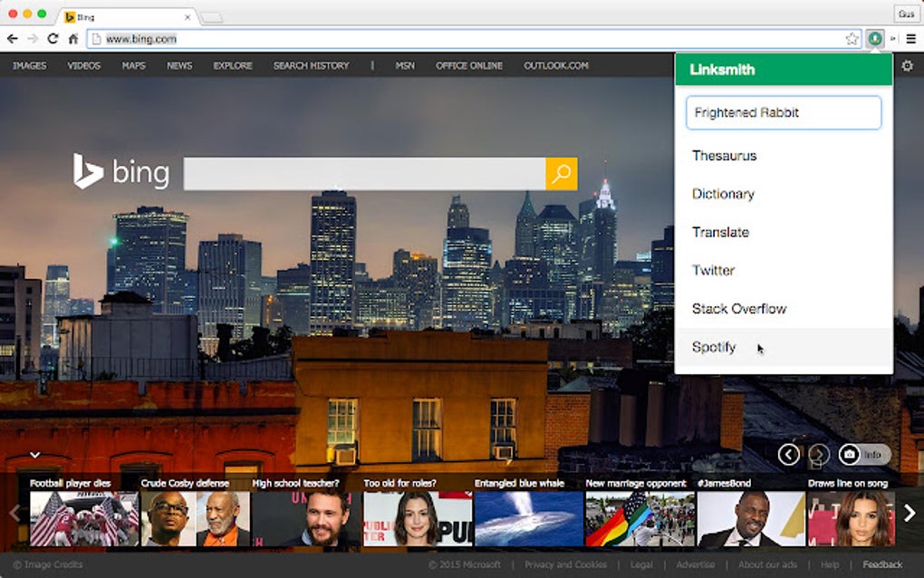924x578 pixels.
Task: Reload the page with refresh icon
Action: coord(53,39)
